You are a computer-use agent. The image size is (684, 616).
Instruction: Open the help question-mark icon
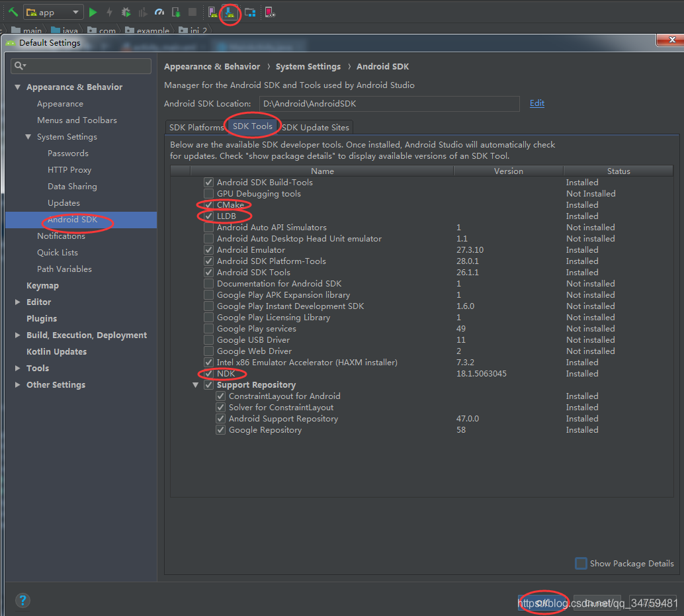(x=22, y=600)
